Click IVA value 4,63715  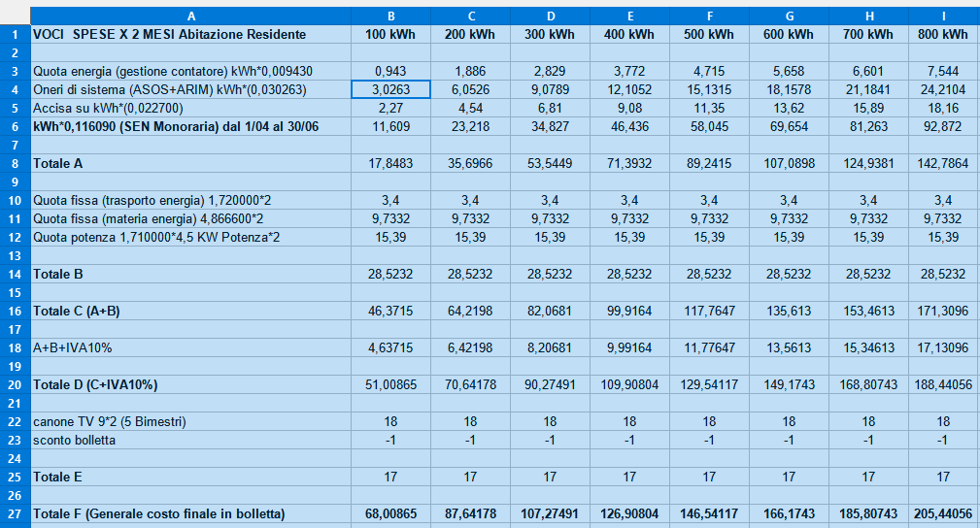point(390,348)
